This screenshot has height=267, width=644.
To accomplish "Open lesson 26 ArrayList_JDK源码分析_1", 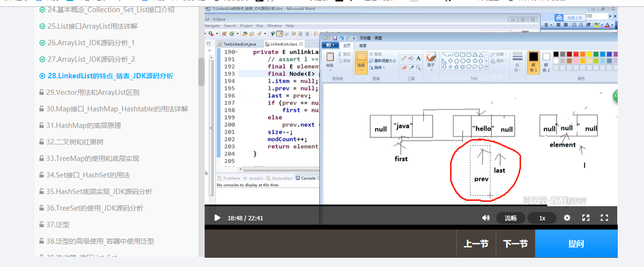I will coord(87,43).
